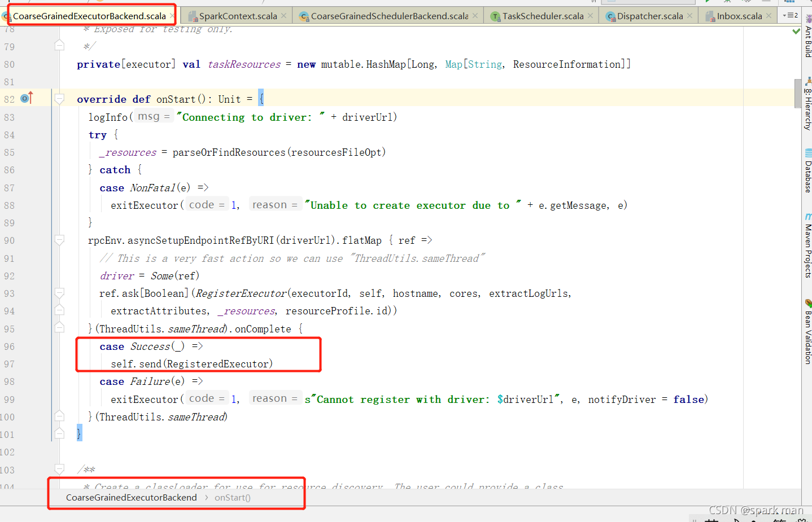Click the line number 82 in the gutter
The height and width of the screenshot is (522, 812).
[10, 99]
